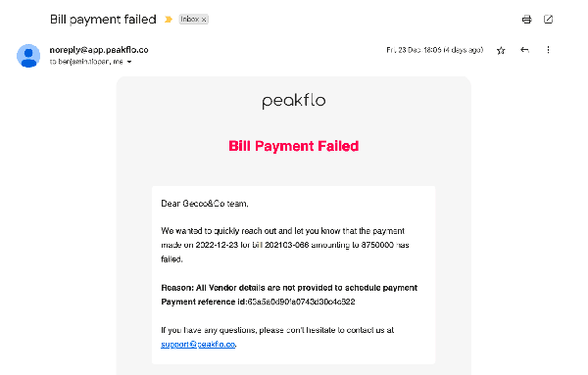Click the Fri, 23 Dec timestamp
The width and height of the screenshot is (588, 375).
tap(434, 50)
